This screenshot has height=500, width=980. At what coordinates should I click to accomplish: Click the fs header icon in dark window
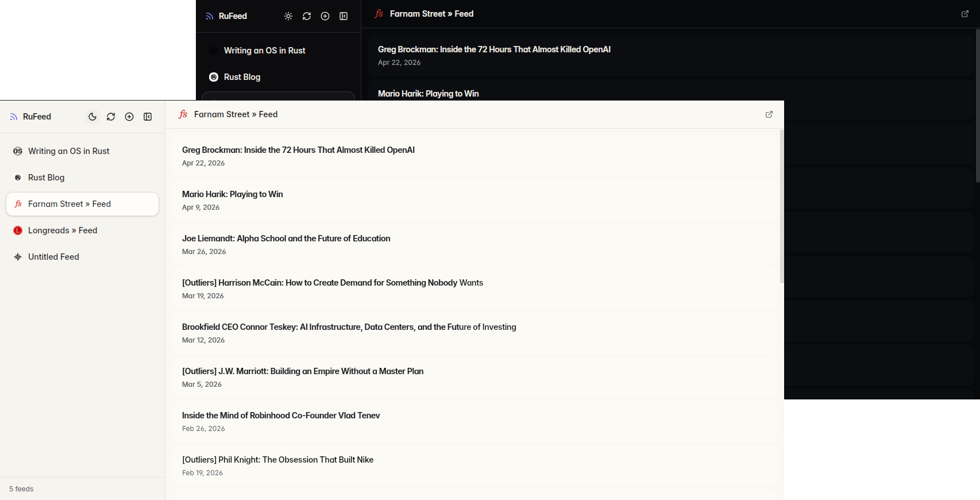pos(379,14)
